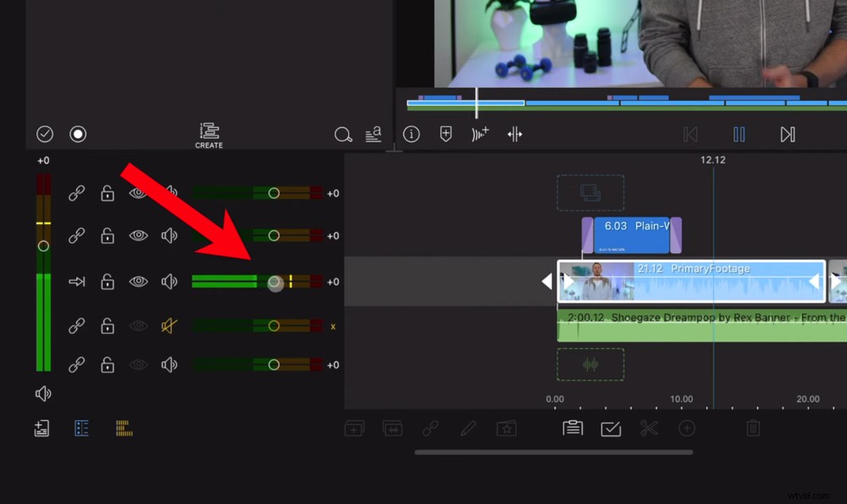Open the CREATE panel
This screenshot has height=504, width=847.
click(x=208, y=133)
